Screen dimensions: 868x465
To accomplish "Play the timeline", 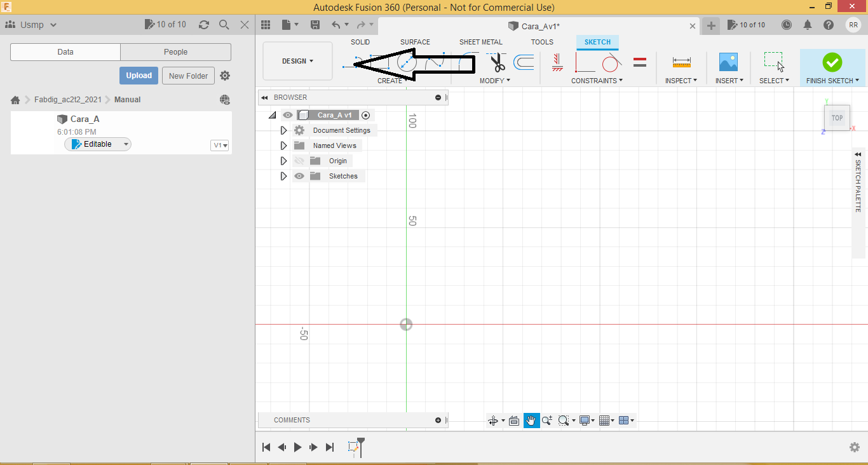I will coord(297,447).
